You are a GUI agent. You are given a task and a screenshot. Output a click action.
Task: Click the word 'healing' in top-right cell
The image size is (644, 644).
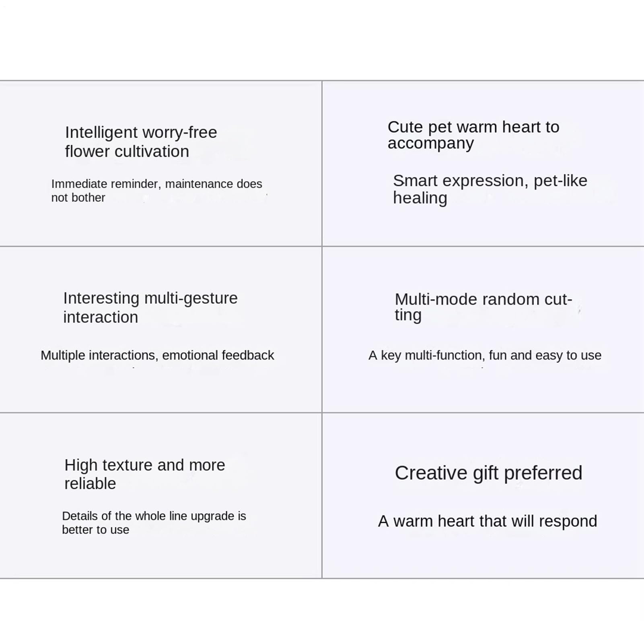coord(420,199)
